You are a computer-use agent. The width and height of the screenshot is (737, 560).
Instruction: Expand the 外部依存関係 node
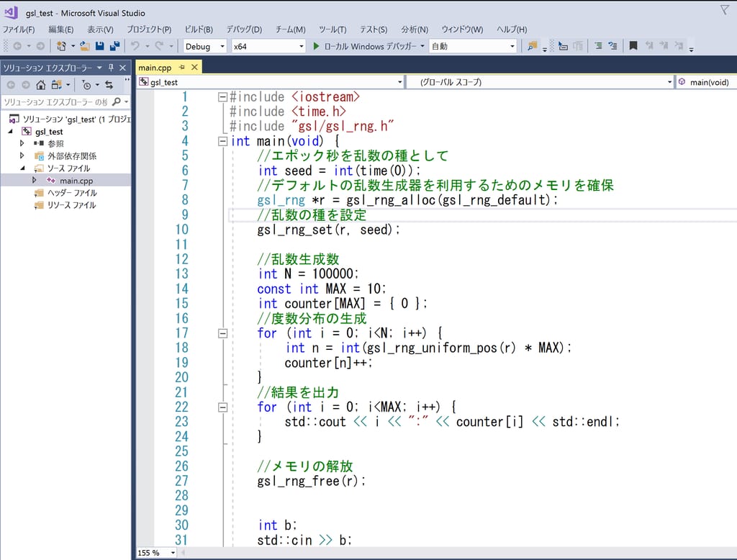tap(22, 155)
